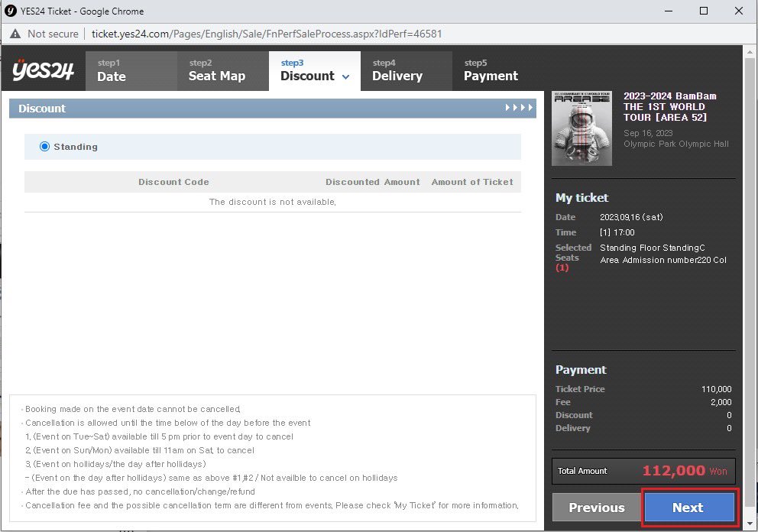Viewport: 758px width, 532px height.
Task: Click 'Booking made on the event date' notice
Action: click(132, 409)
